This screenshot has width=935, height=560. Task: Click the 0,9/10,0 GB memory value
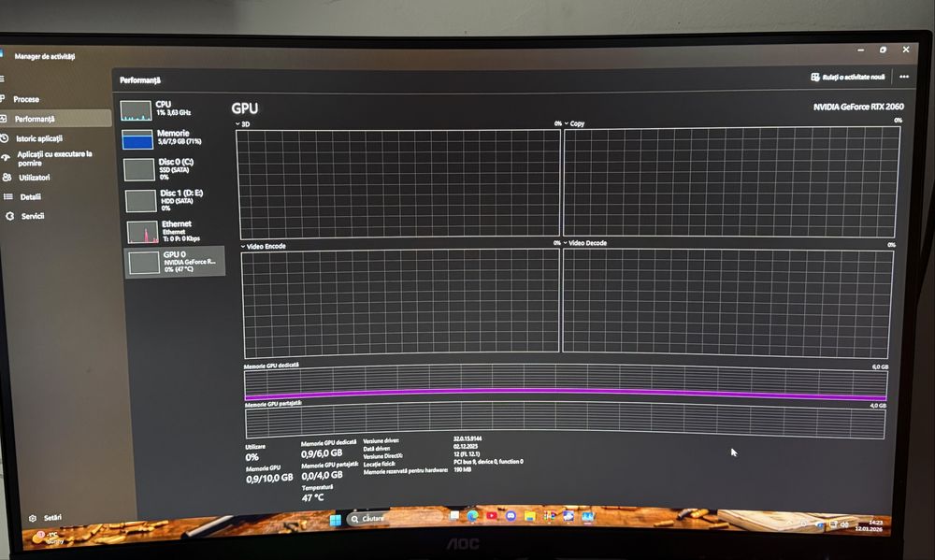coord(269,479)
